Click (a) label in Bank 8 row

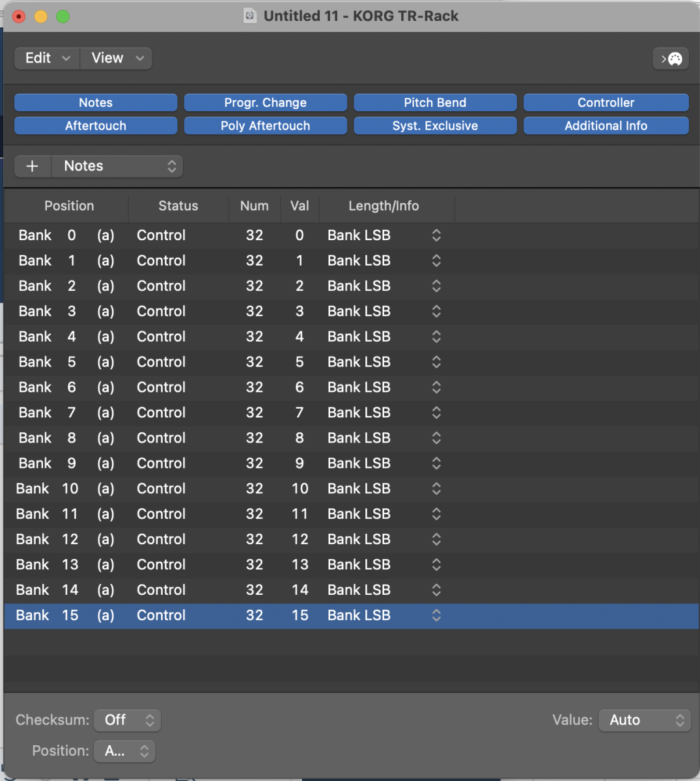pos(105,439)
